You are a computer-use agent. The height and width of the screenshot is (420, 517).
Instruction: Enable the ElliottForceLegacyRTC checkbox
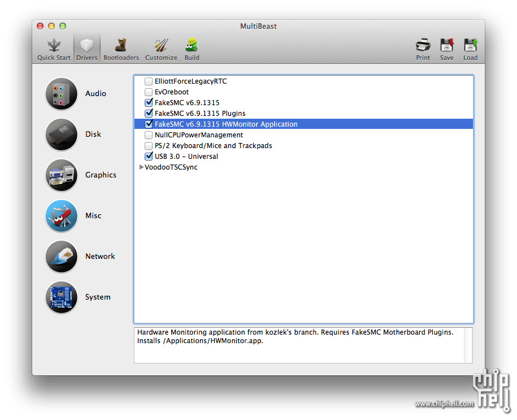click(149, 81)
